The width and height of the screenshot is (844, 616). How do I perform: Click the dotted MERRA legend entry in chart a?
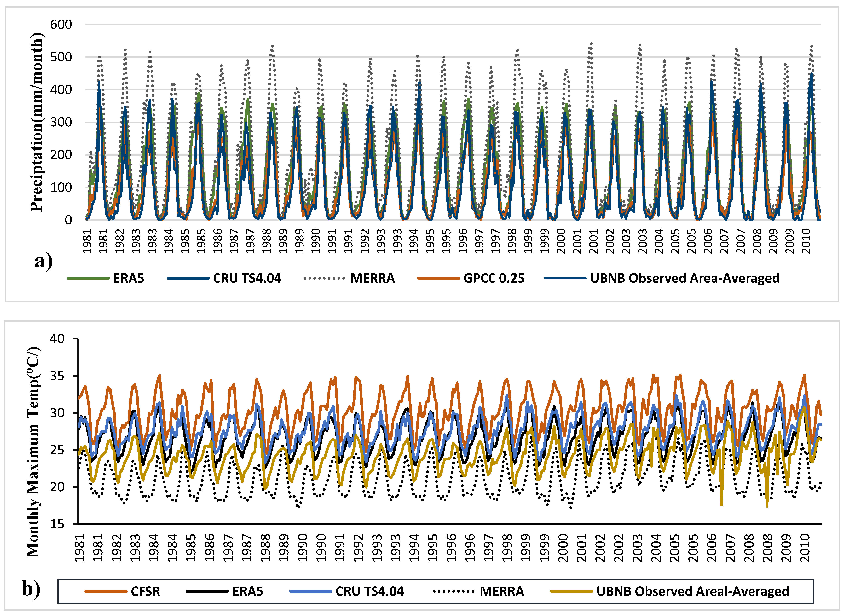point(324,278)
